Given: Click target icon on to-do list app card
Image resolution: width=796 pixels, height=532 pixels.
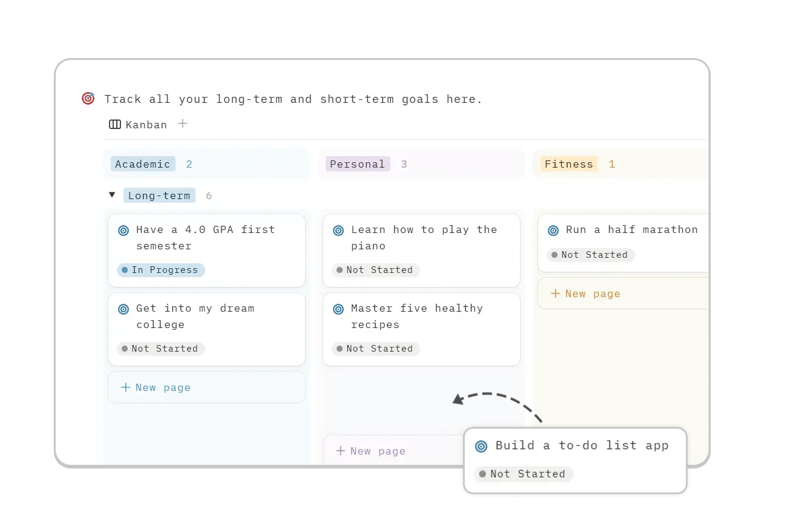Looking at the screenshot, I should tap(481, 447).
